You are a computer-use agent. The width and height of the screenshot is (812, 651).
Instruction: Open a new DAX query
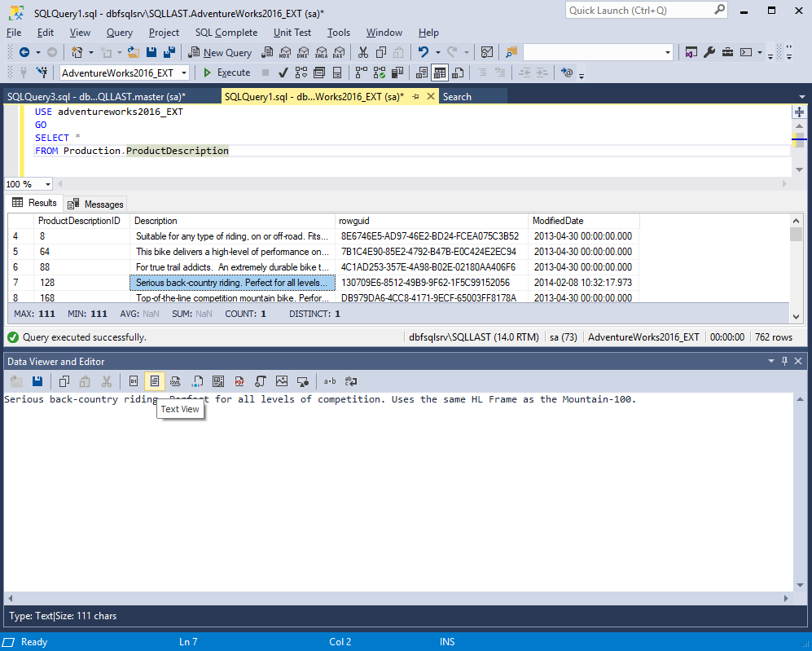point(339,51)
